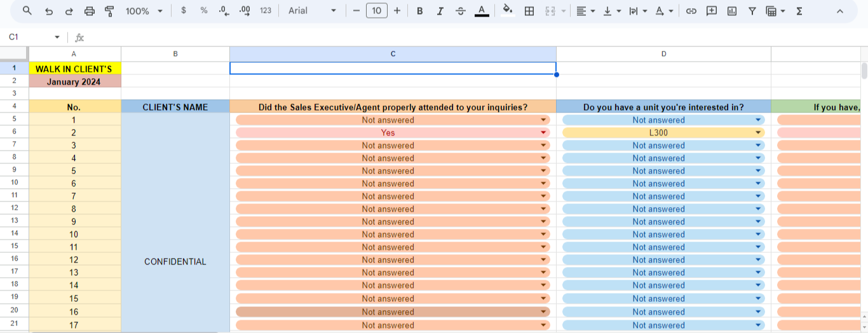Open the text color picker

[482, 11]
